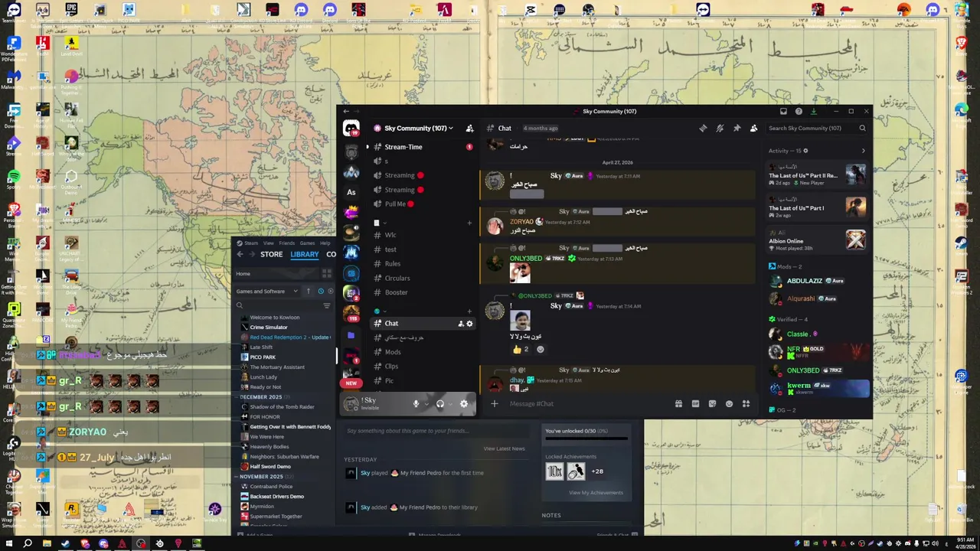
Task: Open sticker picker in message bar
Action: point(712,404)
